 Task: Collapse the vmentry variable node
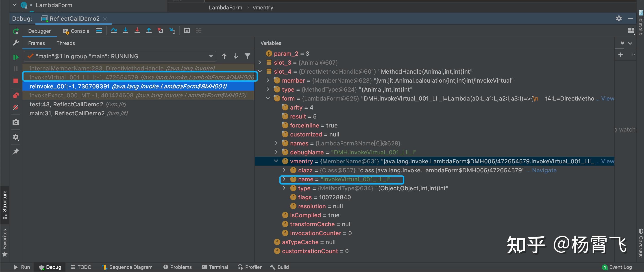click(x=276, y=161)
